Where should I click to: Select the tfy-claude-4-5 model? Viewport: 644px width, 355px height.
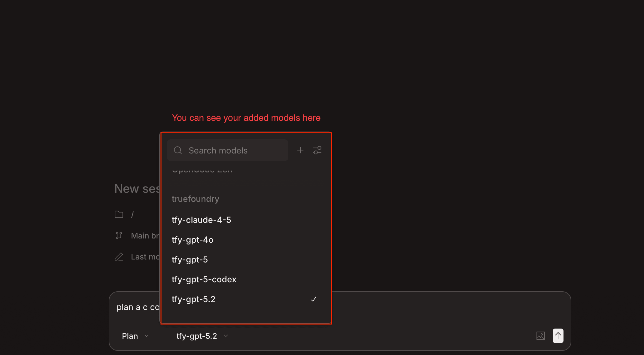[201, 220]
